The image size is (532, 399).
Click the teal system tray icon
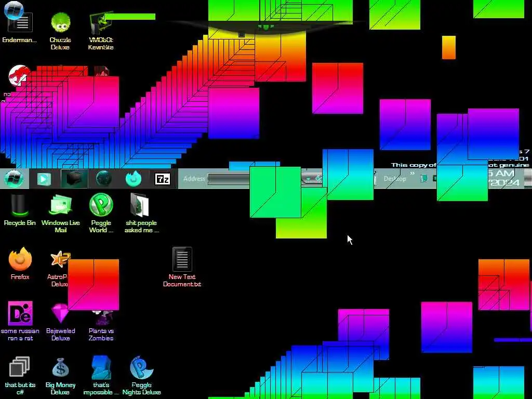tap(423, 178)
